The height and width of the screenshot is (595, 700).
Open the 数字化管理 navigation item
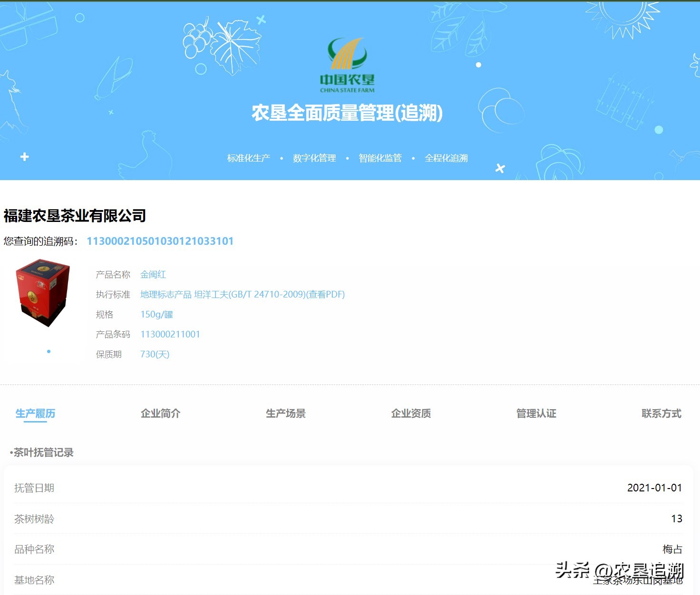click(x=314, y=158)
